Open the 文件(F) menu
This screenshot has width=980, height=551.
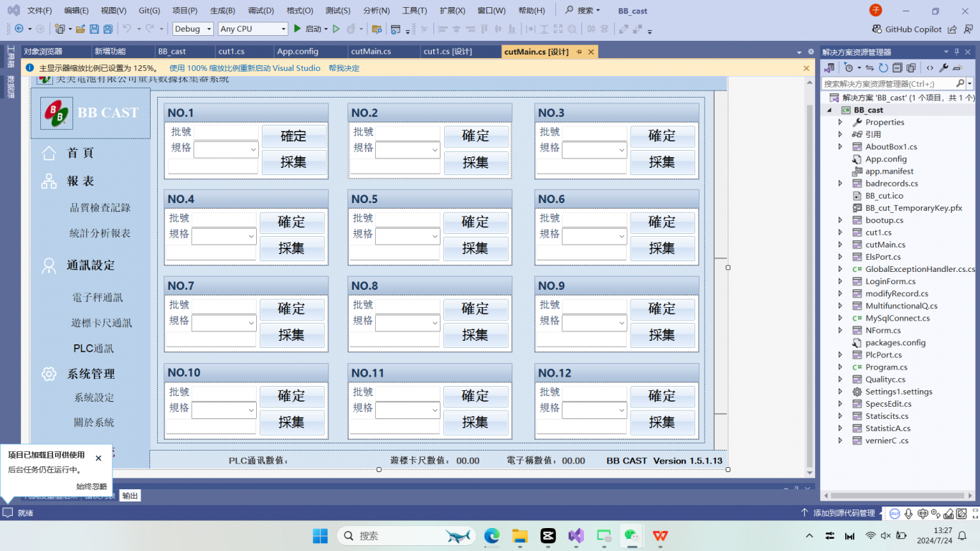(x=39, y=11)
